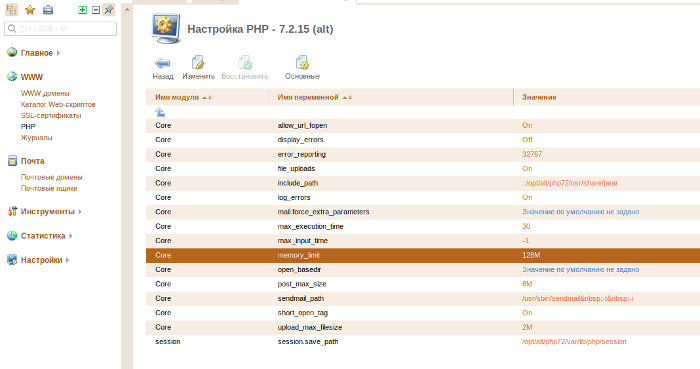Click the /opt/alt/php72/var/lib/php/session value
This screenshot has width=700, height=369.
(574, 341)
